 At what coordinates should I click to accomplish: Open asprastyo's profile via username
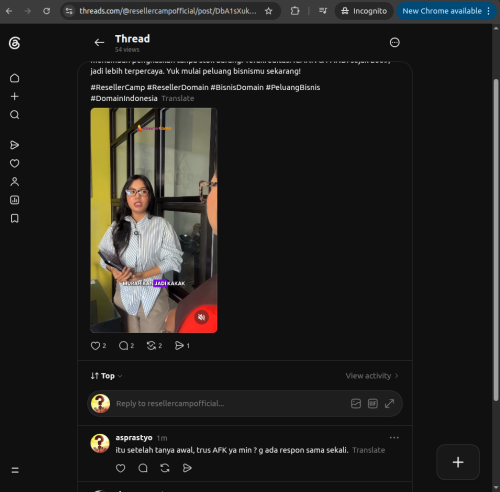click(134, 438)
